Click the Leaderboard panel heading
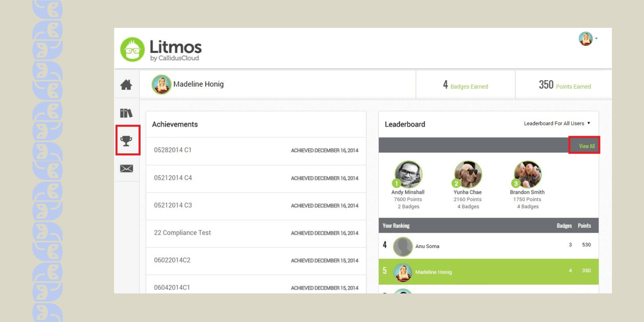Image resolution: width=644 pixels, height=322 pixels. [x=405, y=124]
